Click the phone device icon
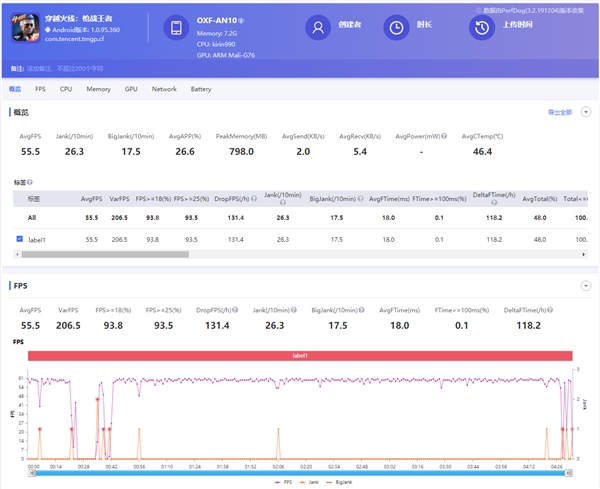This screenshot has width=600, height=489. pyautogui.click(x=175, y=29)
